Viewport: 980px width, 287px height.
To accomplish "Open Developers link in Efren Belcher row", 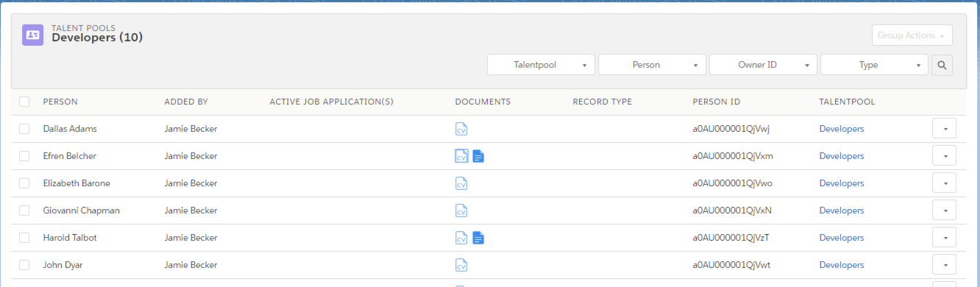I will (x=842, y=156).
